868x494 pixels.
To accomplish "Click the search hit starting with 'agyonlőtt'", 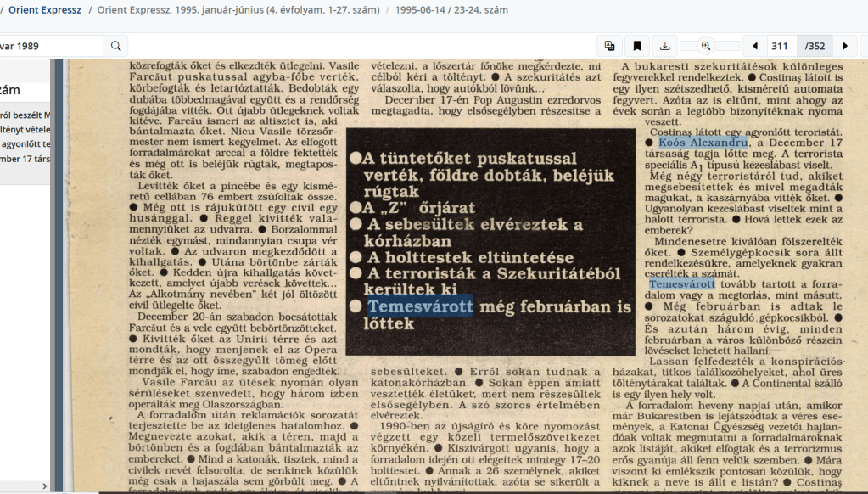I will (x=25, y=144).
